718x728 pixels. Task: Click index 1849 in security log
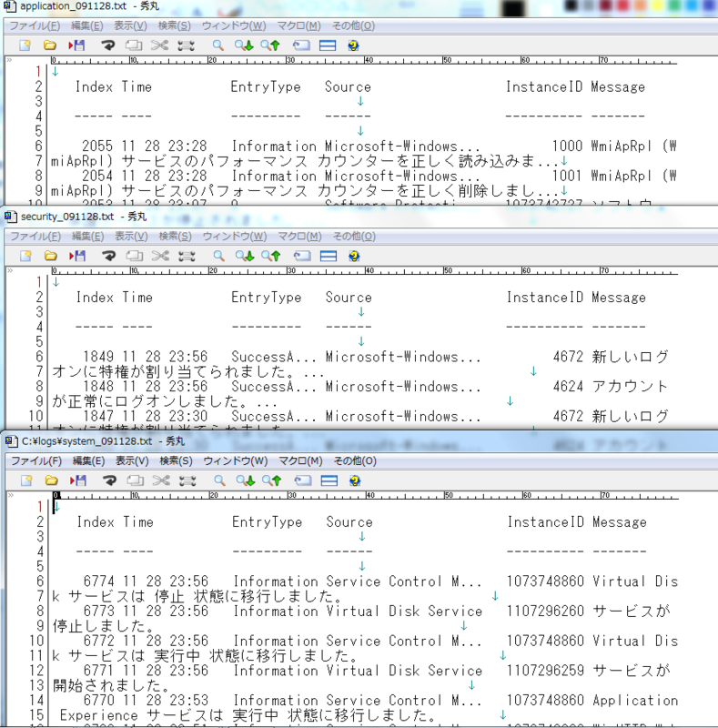pyautogui.click(x=98, y=357)
